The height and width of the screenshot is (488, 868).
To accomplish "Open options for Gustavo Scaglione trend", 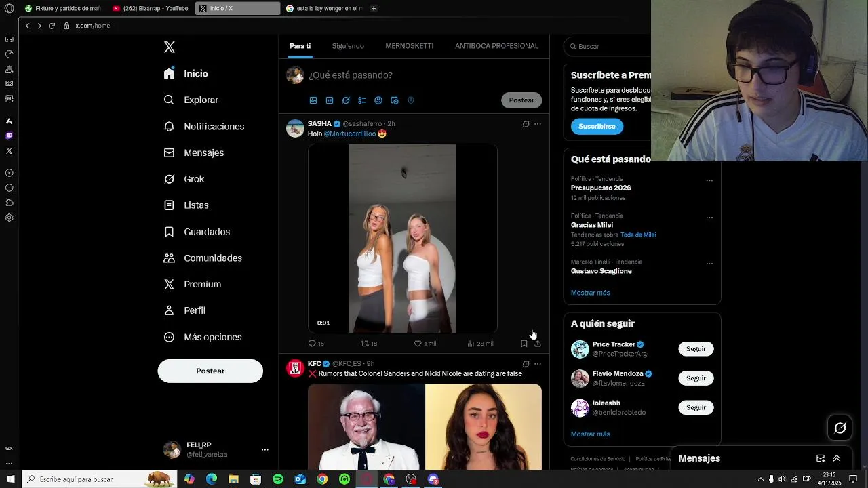I will tap(709, 264).
